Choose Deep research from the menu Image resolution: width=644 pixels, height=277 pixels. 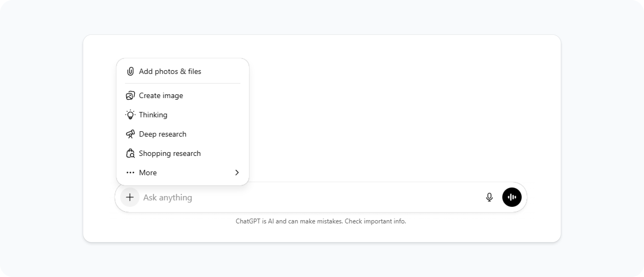click(163, 134)
